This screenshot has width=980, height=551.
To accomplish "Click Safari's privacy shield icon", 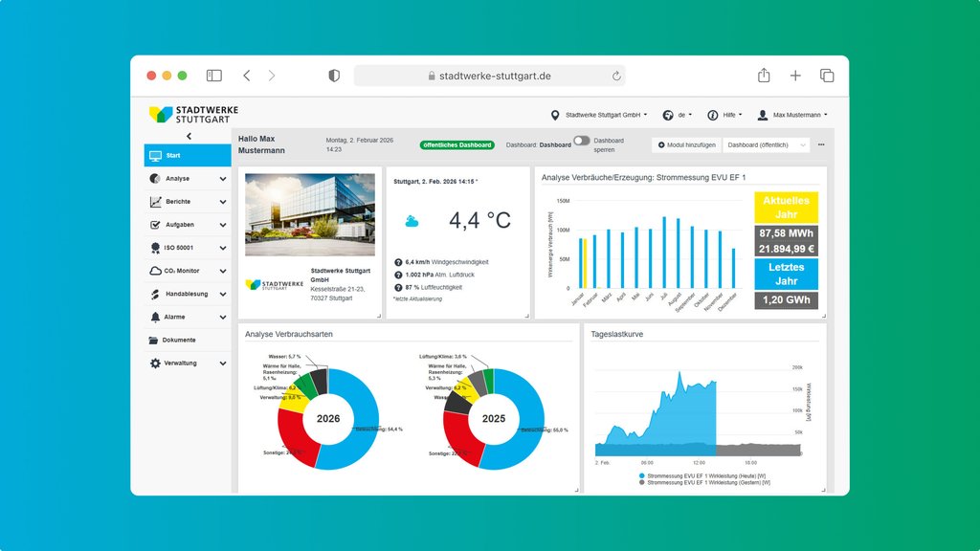I will pyautogui.click(x=334, y=76).
